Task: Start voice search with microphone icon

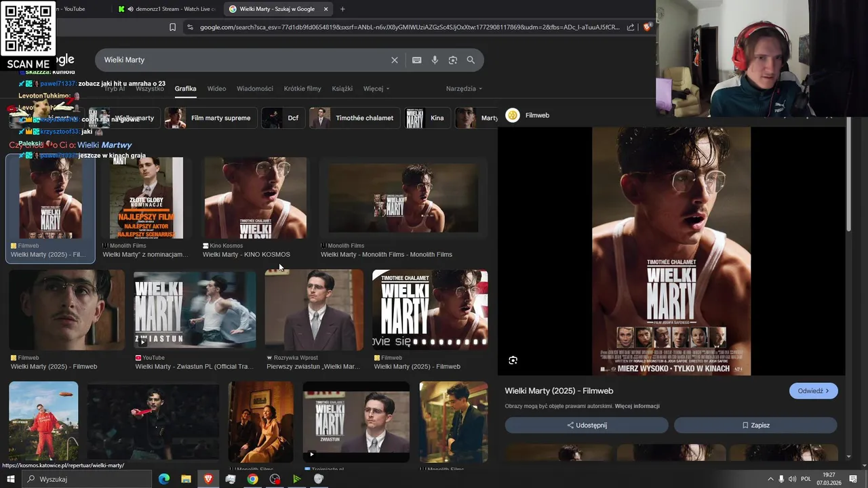Action: (x=435, y=60)
